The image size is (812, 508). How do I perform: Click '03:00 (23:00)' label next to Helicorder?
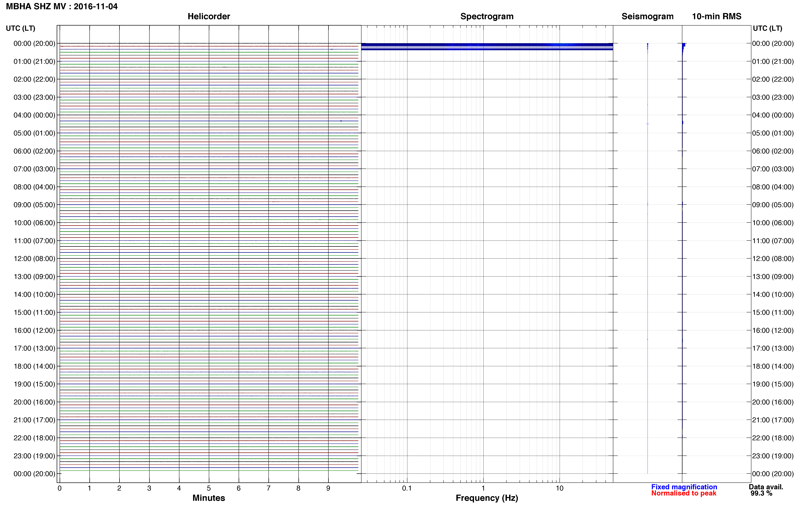pyautogui.click(x=34, y=97)
